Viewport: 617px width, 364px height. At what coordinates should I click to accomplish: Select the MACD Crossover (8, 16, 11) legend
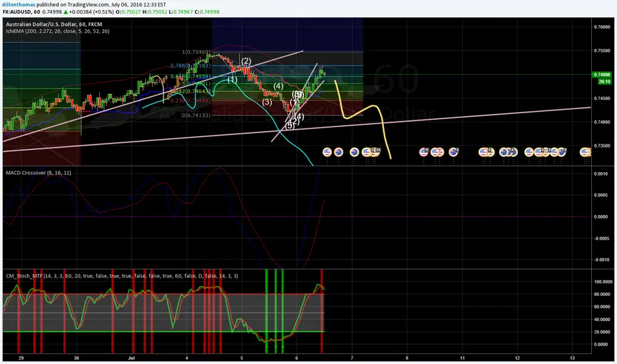click(38, 173)
